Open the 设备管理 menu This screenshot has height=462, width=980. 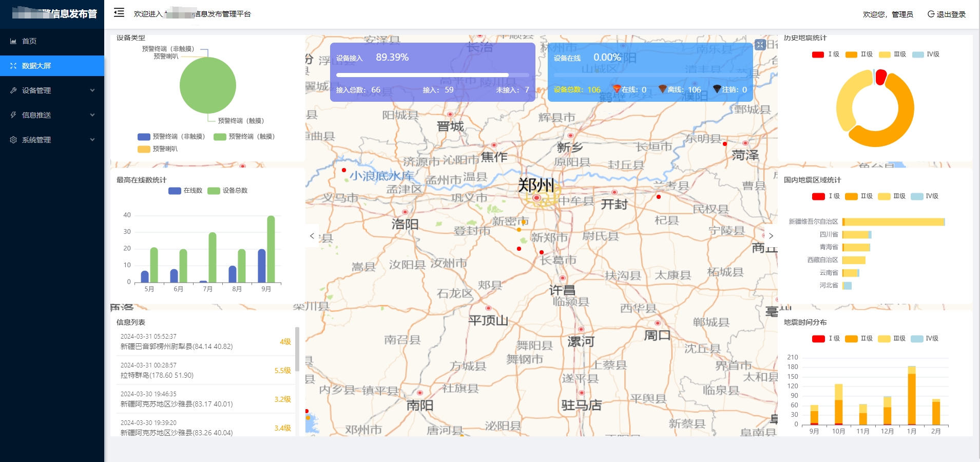[x=52, y=90]
